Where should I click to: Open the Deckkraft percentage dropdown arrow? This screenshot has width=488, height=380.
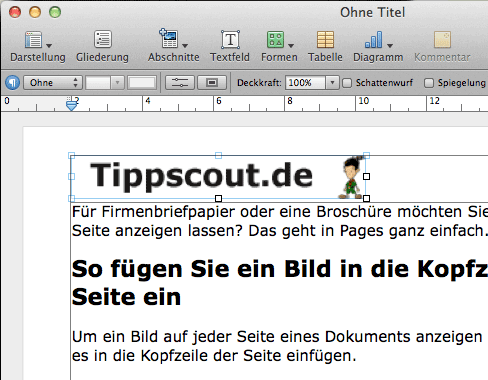tap(332, 82)
